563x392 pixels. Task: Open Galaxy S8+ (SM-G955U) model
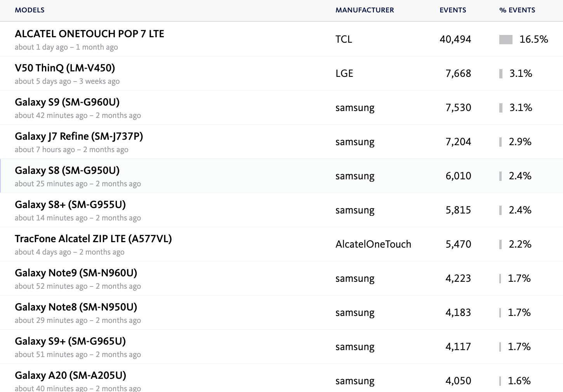click(x=70, y=205)
